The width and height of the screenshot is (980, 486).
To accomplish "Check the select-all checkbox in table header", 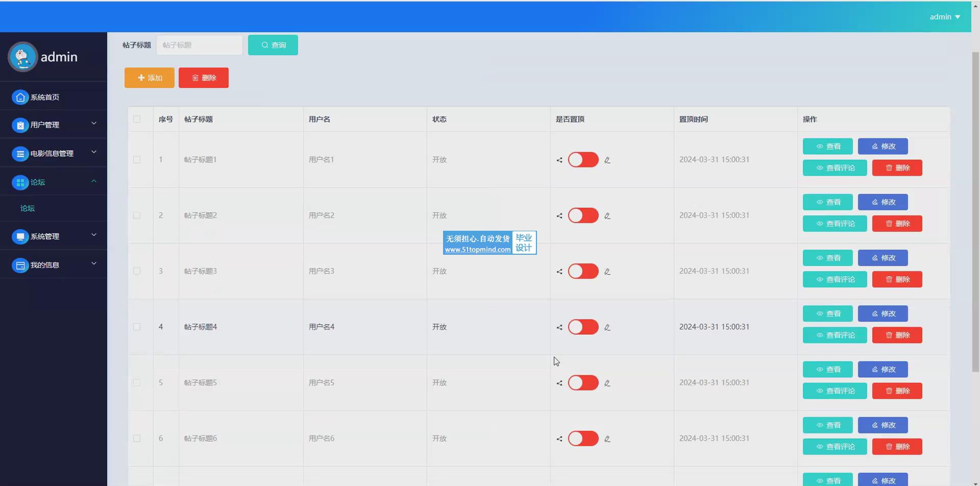I will (x=137, y=119).
